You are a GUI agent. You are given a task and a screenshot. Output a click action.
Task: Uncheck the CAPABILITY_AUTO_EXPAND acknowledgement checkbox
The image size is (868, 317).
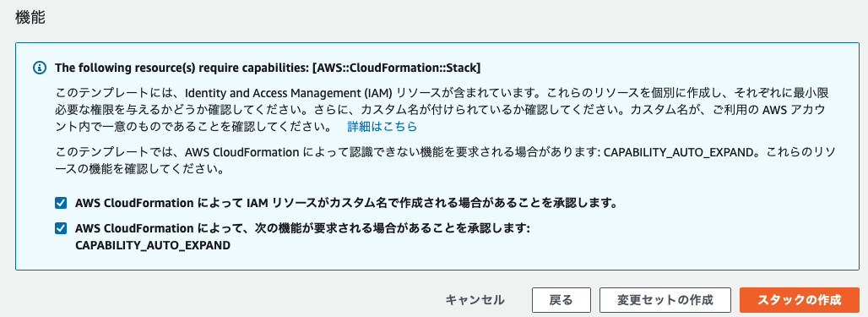[60, 228]
